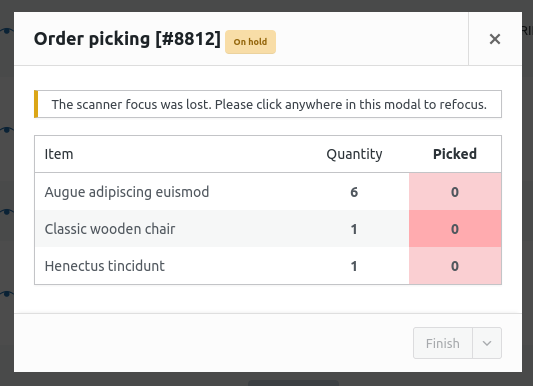This screenshot has width=533, height=386.
Task: Click quantity 6 of Augue adipiscing euismod
Action: coord(354,192)
